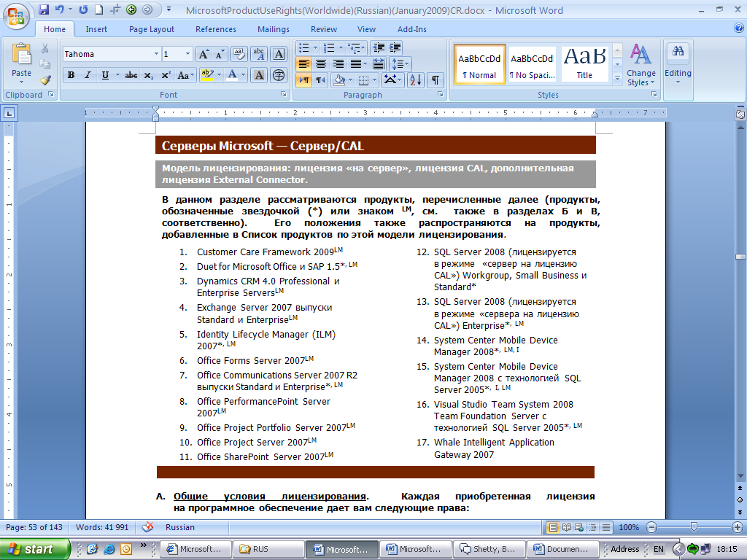747x560 pixels.
Task: Expand the bullets list dropdown arrow
Action: click(x=314, y=47)
